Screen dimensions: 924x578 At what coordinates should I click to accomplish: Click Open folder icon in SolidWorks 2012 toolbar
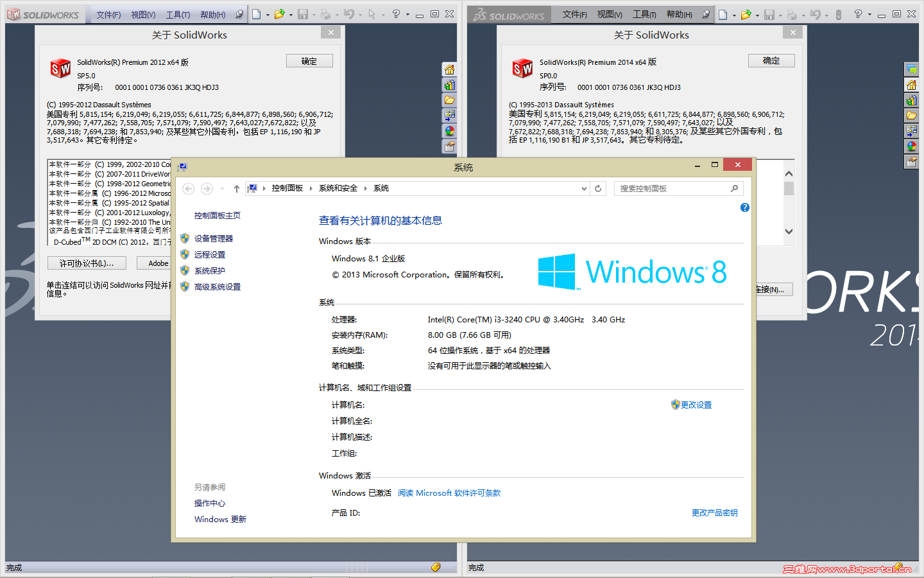[x=279, y=14]
